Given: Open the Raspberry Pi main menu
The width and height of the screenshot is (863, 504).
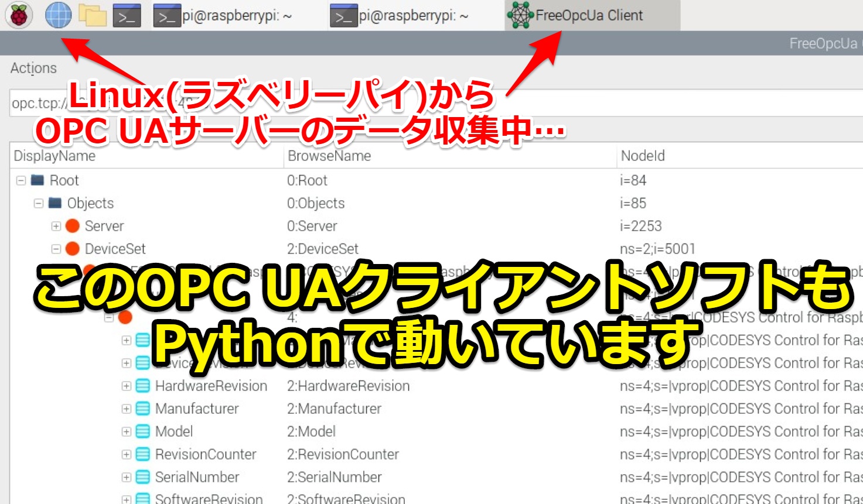Looking at the screenshot, I should (19, 15).
